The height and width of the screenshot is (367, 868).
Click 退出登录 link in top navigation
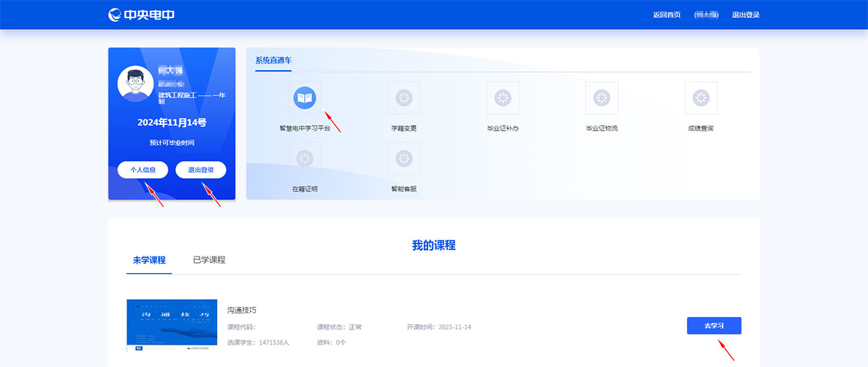click(745, 14)
